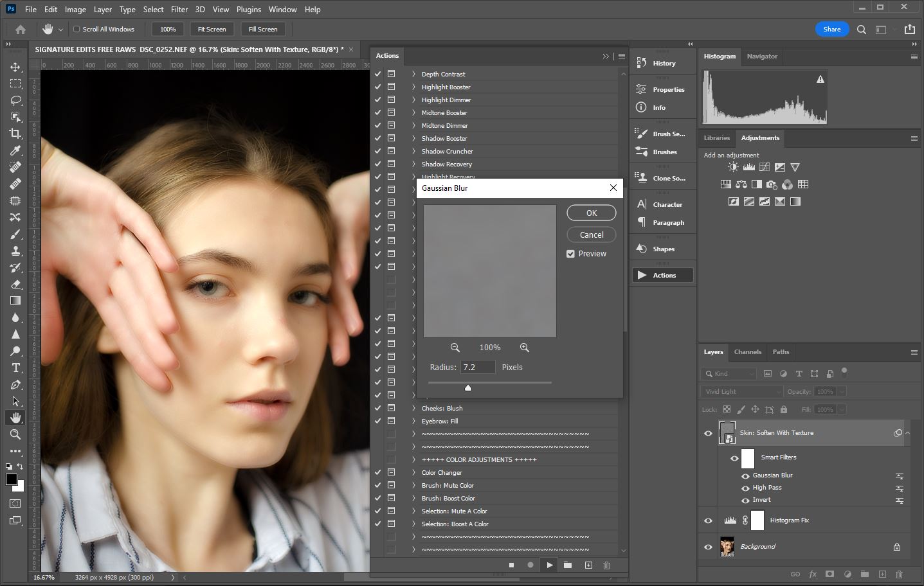This screenshot has height=586, width=924.
Task: Select the Horizontal Type tool
Action: click(15, 368)
